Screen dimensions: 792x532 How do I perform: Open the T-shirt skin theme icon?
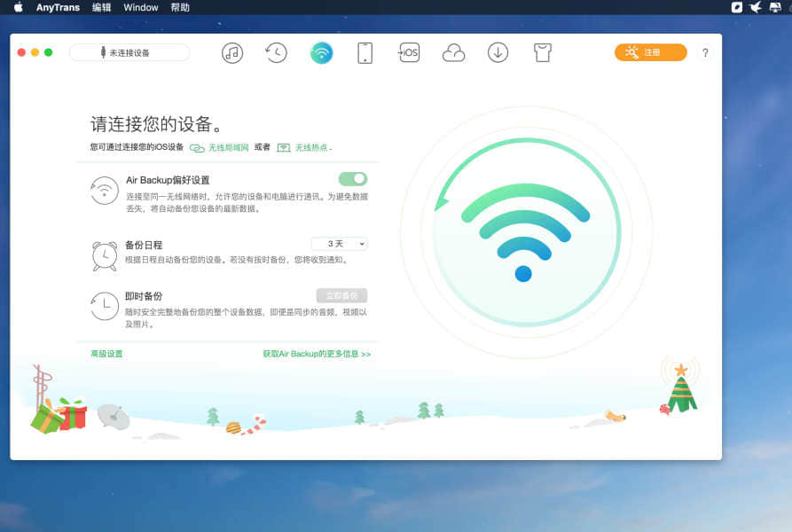(543, 52)
